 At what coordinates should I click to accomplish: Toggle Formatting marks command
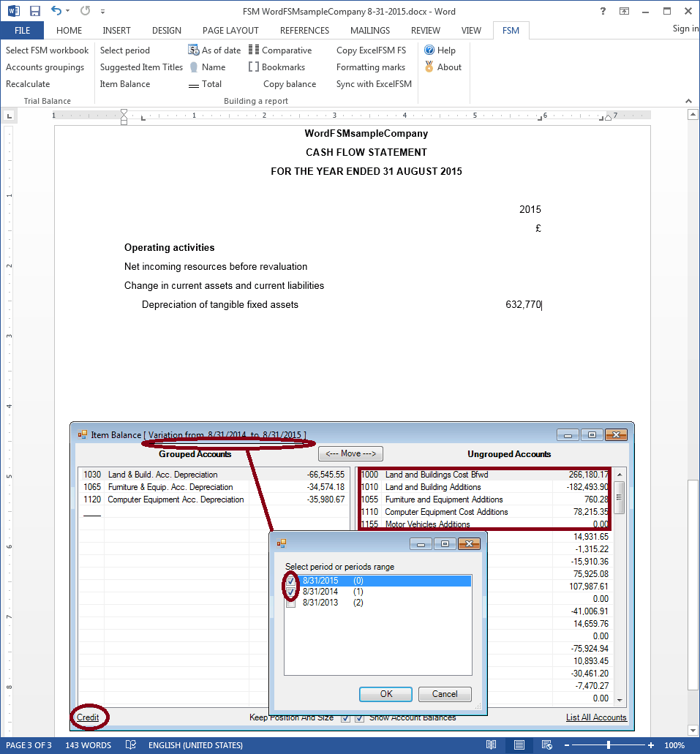tap(370, 67)
